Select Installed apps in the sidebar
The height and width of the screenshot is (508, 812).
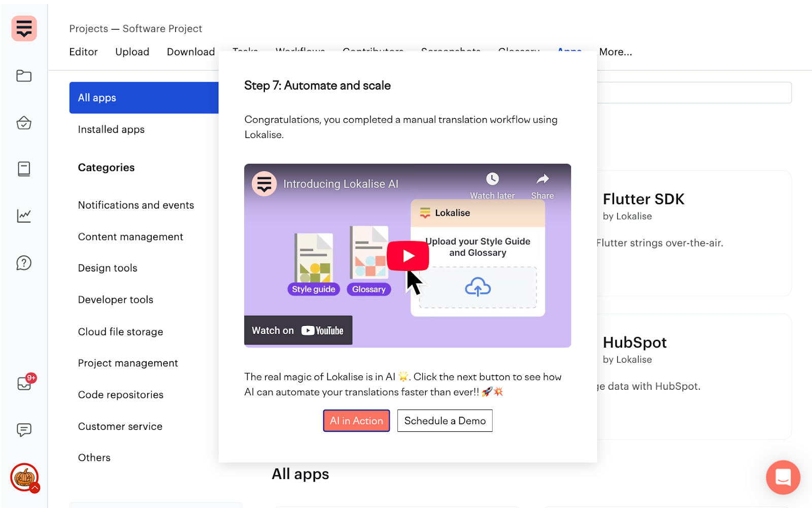coord(111,129)
